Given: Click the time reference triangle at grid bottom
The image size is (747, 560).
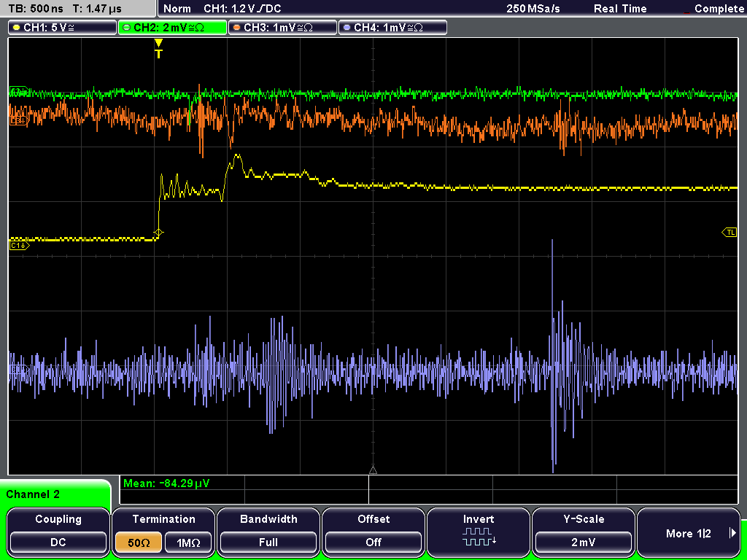Looking at the screenshot, I should coord(373,470).
